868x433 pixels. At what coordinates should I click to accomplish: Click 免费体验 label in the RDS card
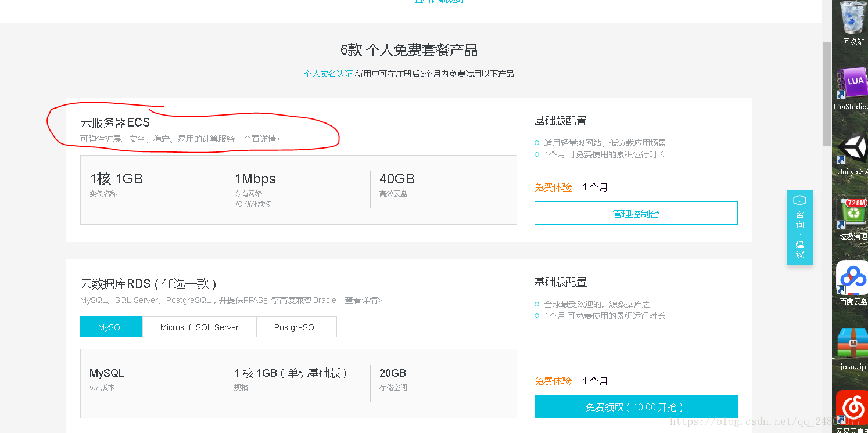click(x=553, y=381)
